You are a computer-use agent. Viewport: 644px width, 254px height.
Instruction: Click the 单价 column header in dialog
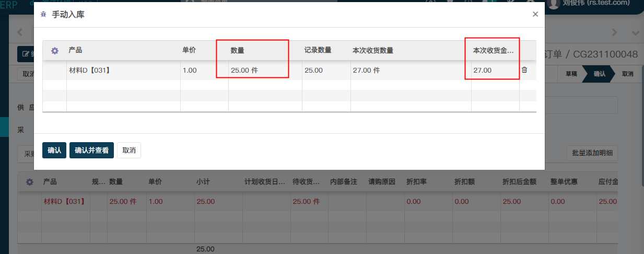(189, 50)
